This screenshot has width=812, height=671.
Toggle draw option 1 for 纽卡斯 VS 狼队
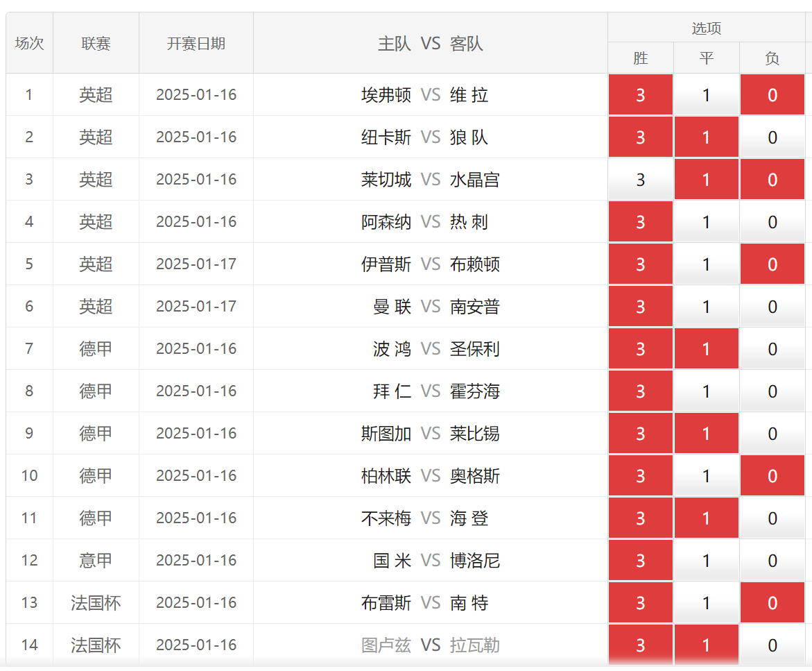[x=707, y=137]
